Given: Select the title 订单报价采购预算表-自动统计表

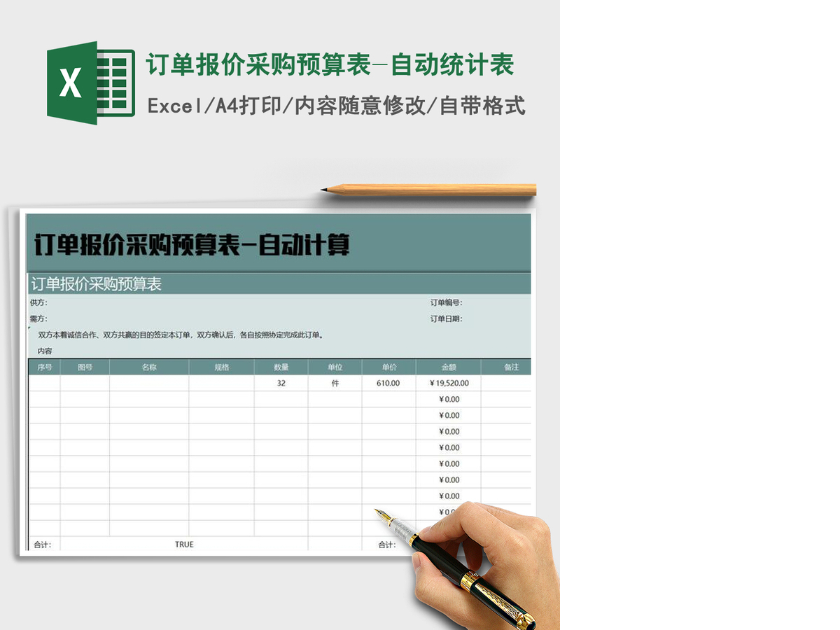Looking at the screenshot, I should click(330, 65).
